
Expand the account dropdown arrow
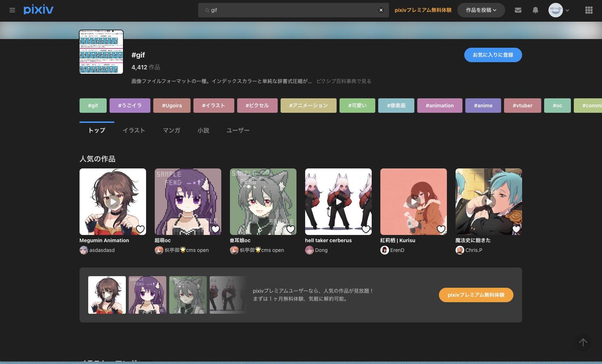click(567, 10)
